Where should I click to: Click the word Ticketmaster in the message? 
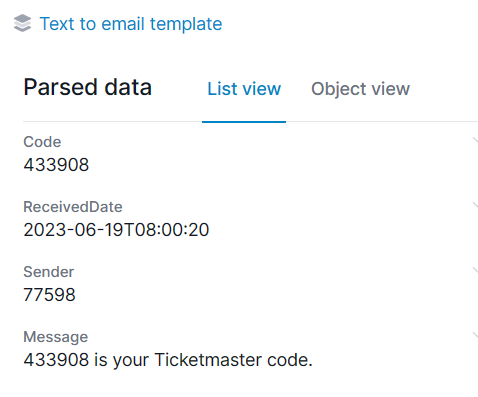pyautogui.click(x=208, y=360)
